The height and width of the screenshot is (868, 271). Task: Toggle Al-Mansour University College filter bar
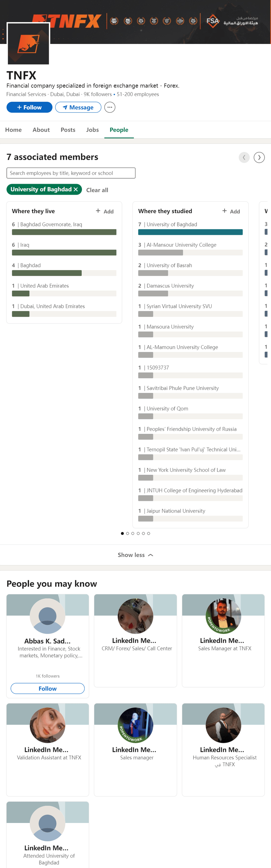pos(190,253)
